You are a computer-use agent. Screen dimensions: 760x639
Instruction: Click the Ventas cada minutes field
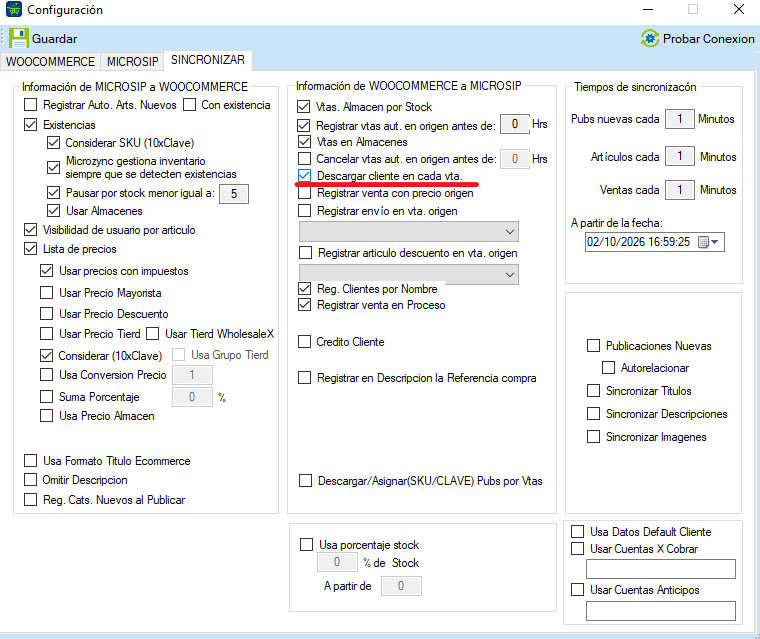(680, 190)
